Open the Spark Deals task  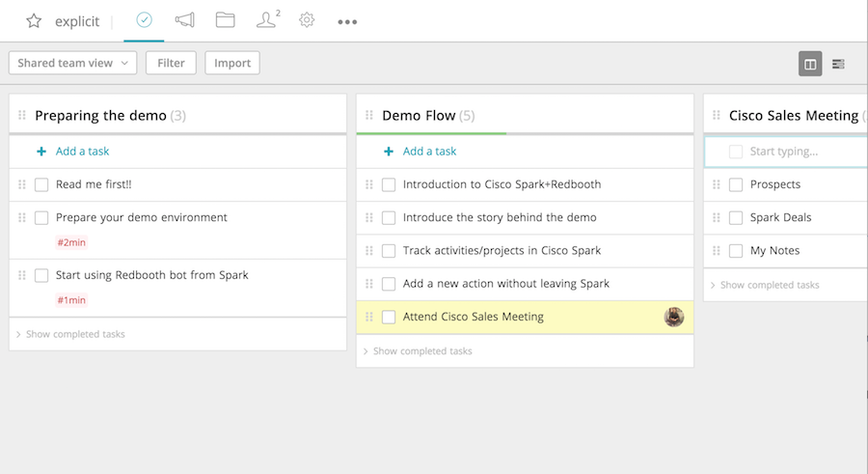pos(780,217)
